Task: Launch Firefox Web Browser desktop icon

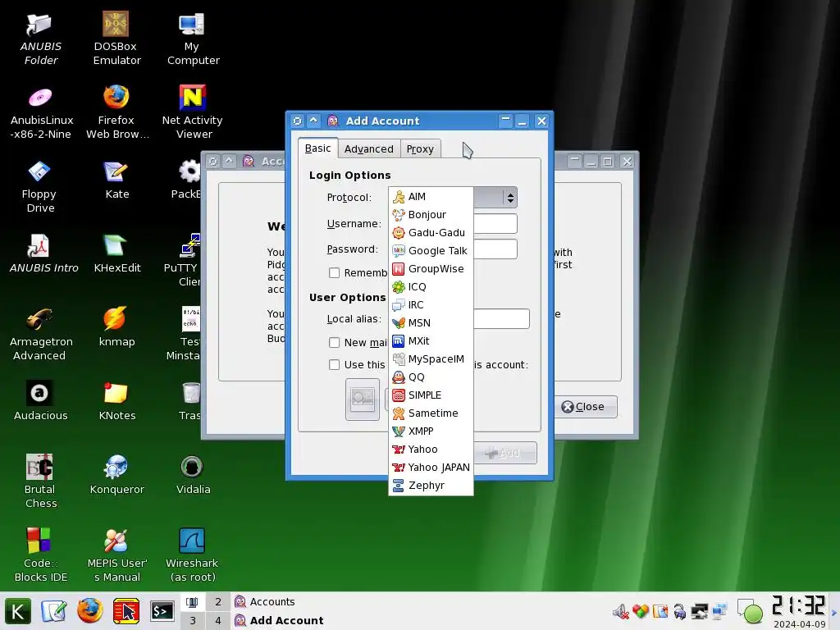Action: pos(116,112)
